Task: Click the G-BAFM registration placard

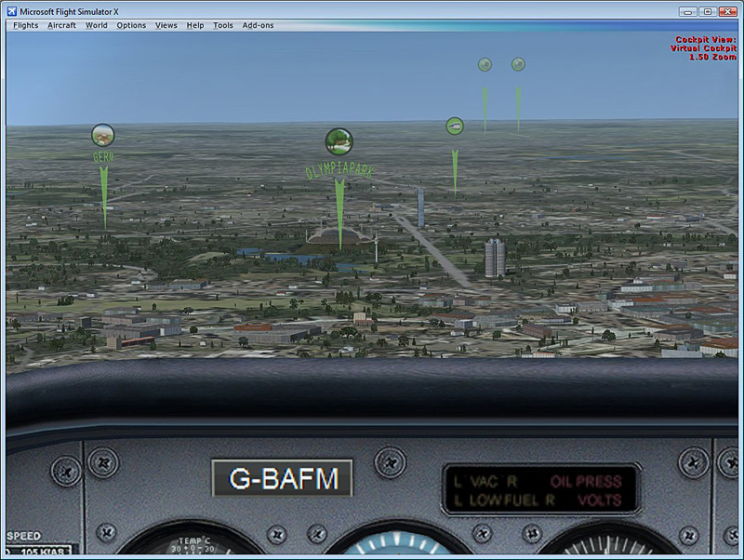Action: [282, 479]
